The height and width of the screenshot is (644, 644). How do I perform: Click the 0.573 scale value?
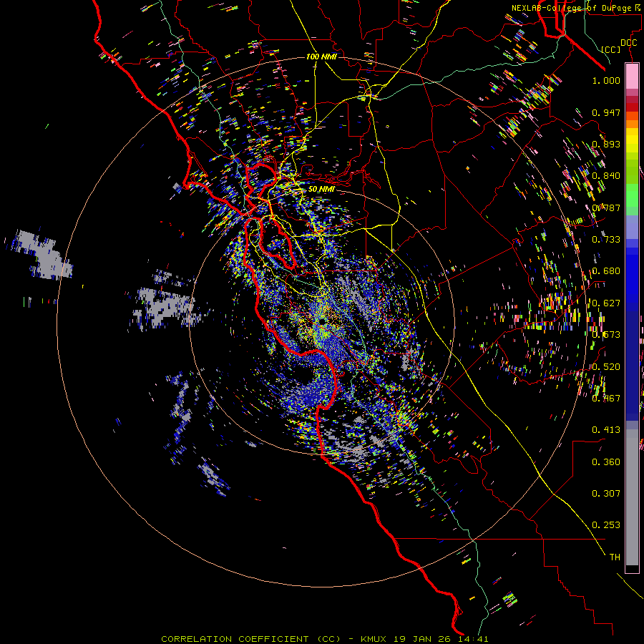point(606,335)
